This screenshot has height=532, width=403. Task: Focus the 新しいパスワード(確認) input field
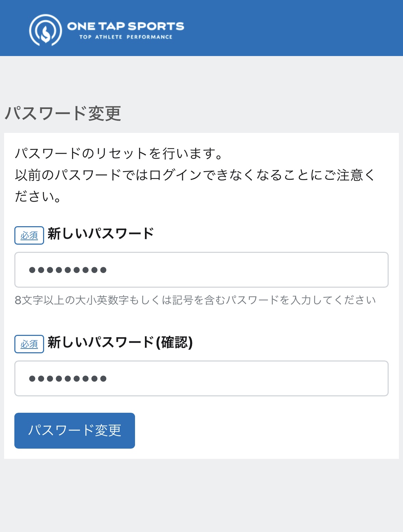(x=201, y=379)
